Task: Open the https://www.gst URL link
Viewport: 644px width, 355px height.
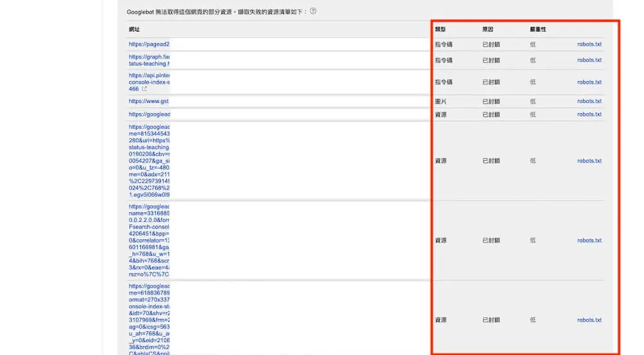Action: coord(149,101)
